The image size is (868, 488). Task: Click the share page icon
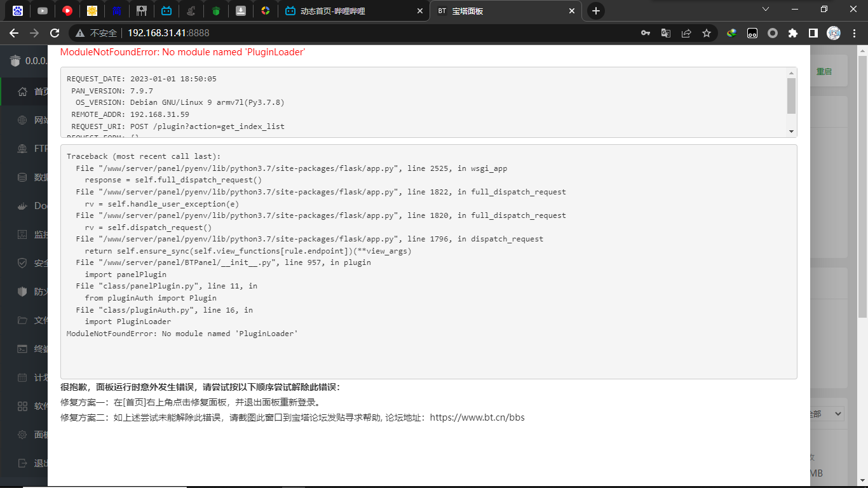(686, 33)
